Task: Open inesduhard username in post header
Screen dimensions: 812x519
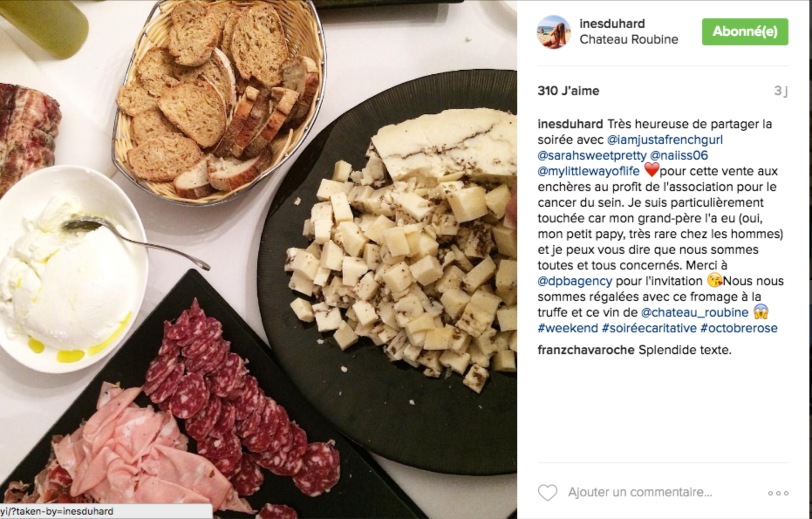Action: (x=612, y=24)
